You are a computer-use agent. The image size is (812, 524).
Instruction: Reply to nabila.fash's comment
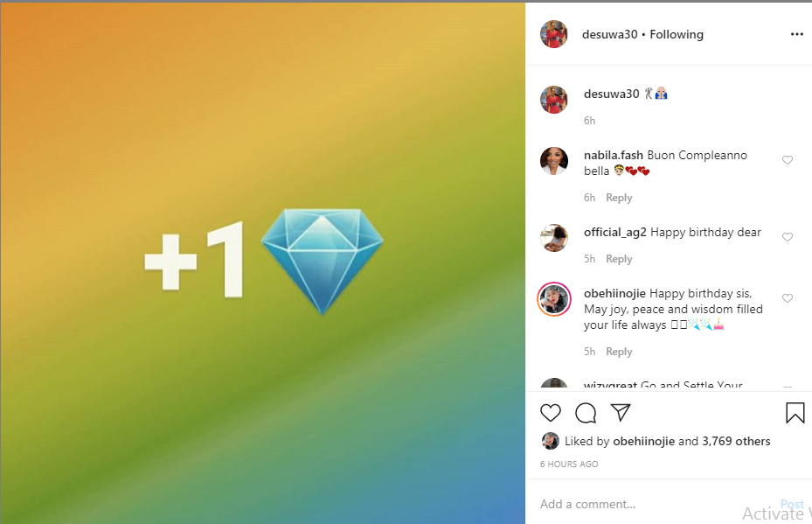619,198
